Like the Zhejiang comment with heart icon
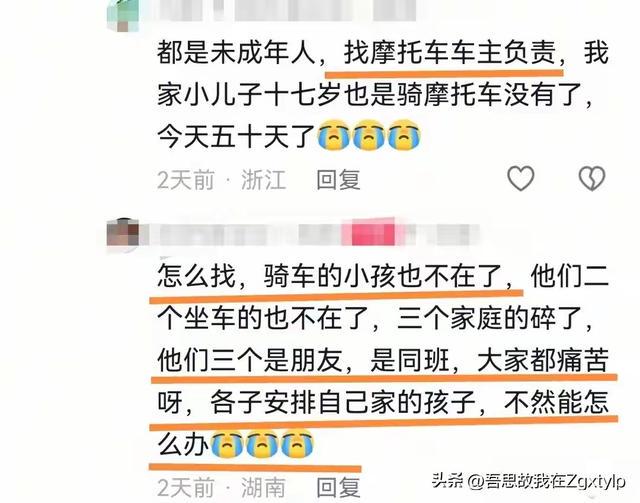This screenshot has height=503, width=640. click(521, 178)
